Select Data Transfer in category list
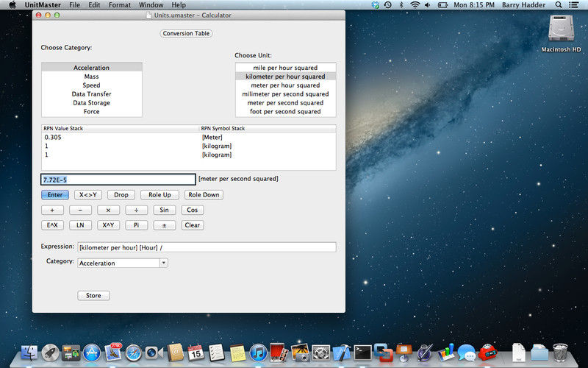Screen dimensions: 588x368 (x=91, y=94)
